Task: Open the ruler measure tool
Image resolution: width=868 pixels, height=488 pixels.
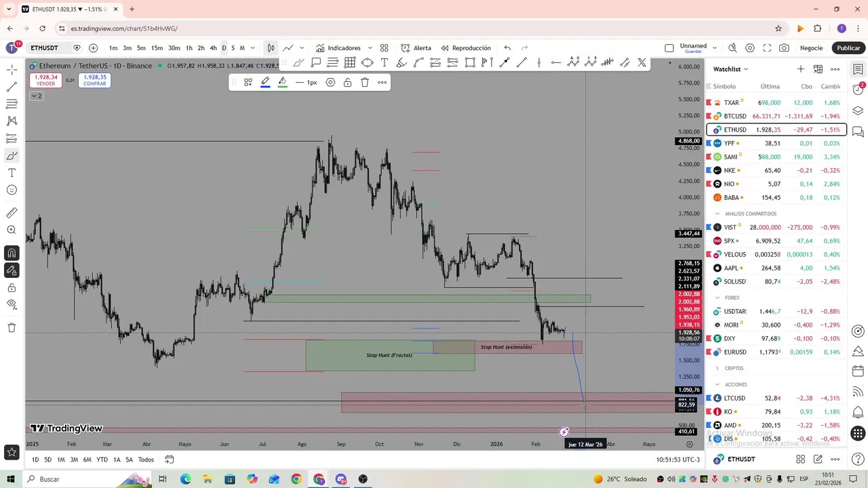Action: click(x=12, y=213)
